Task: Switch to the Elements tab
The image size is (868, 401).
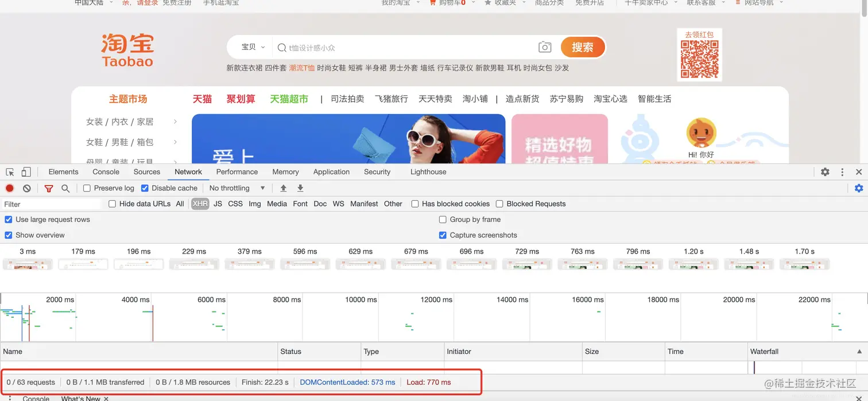Action: click(63, 172)
